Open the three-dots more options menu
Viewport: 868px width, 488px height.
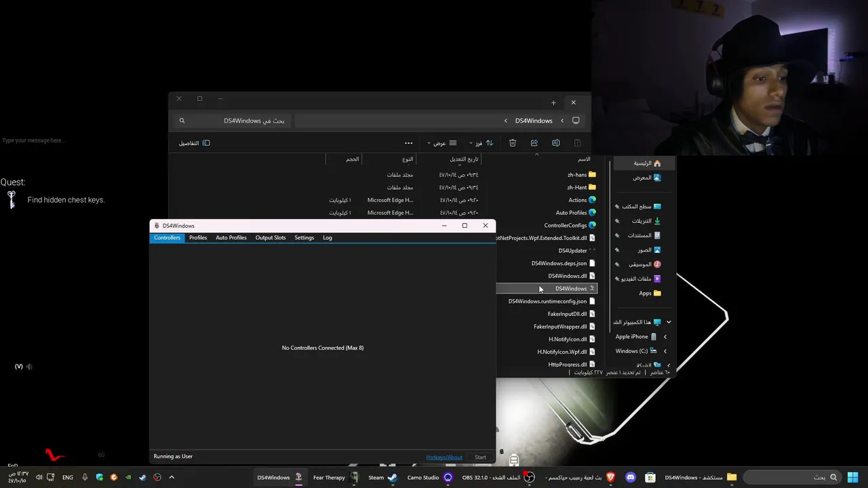coord(408,143)
